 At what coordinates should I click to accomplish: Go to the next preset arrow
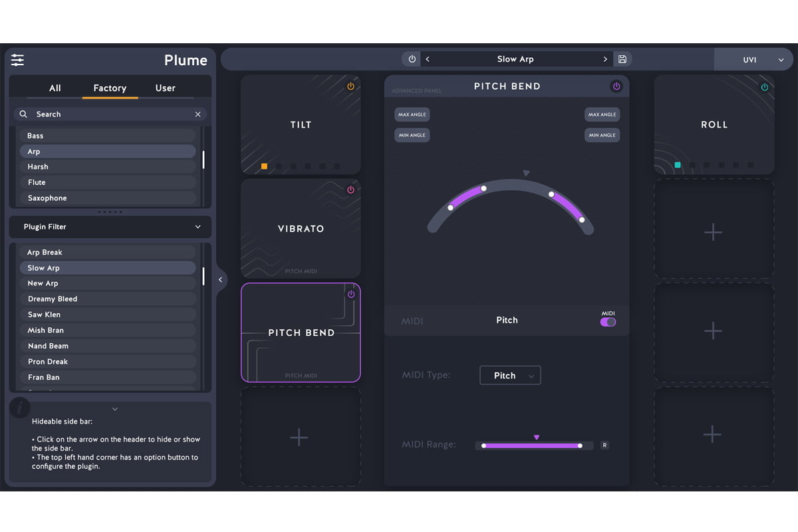605,59
